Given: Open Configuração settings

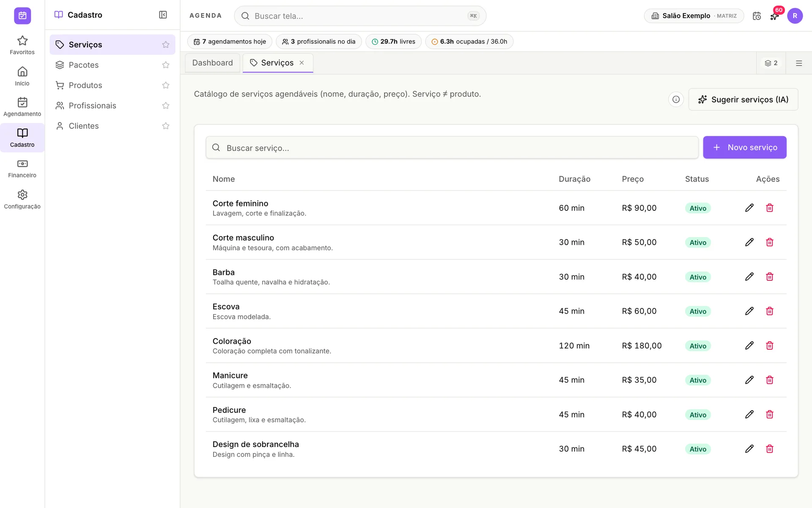Looking at the screenshot, I should coord(22,199).
